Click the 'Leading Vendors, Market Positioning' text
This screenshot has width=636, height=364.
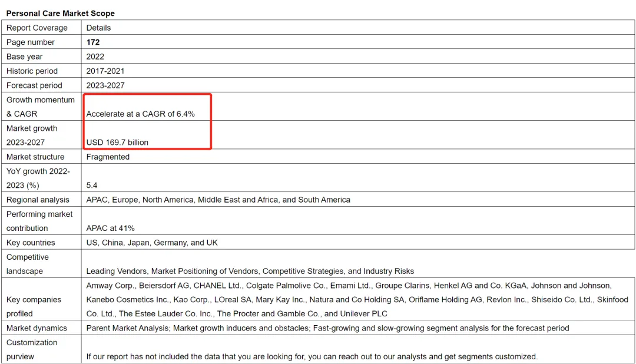[250, 271]
